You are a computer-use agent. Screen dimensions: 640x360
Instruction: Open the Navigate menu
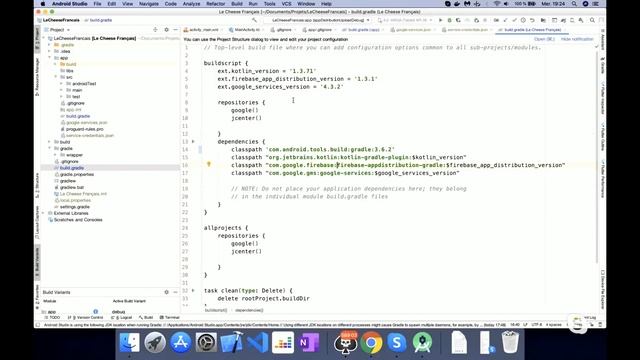point(149,4)
